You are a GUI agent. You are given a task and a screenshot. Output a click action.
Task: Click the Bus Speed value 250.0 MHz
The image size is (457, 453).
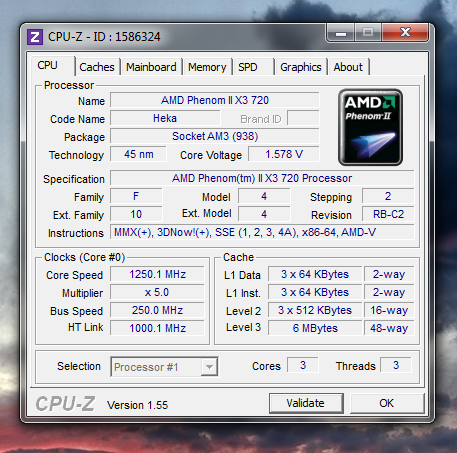(x=157, y=310)
